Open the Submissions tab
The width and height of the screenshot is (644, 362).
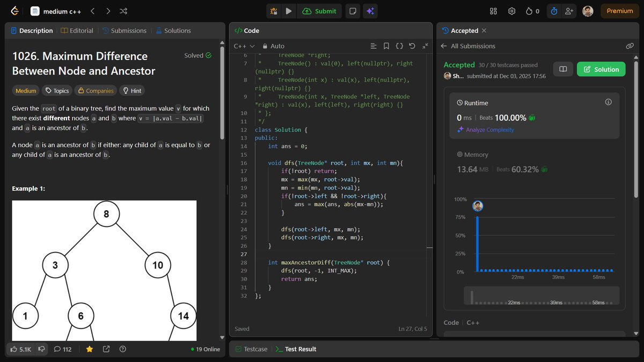[x=124, y=31]
